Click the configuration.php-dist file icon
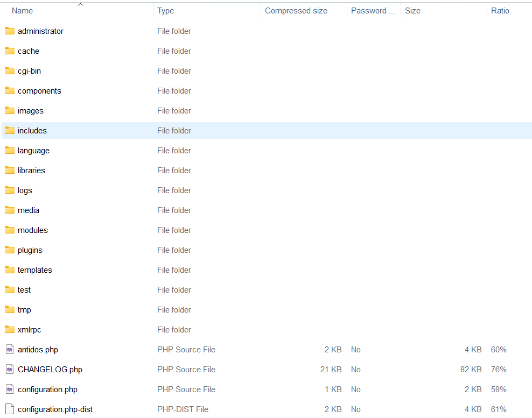The width and height of the screenshot is (532, 418). coord(10,409)
